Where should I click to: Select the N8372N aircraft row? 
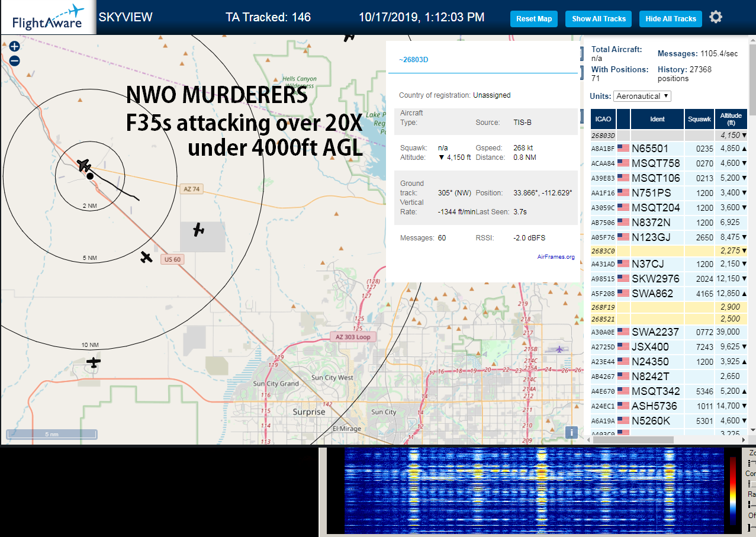pos(669,223)
